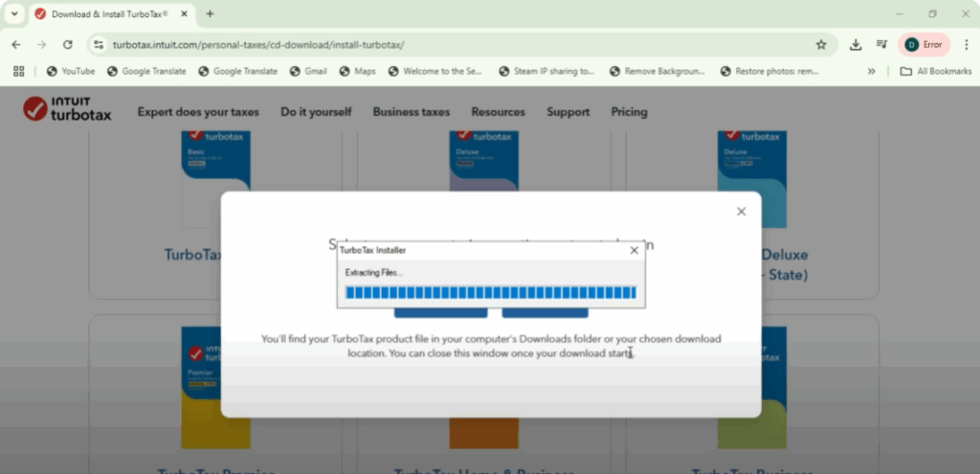Open Pricing menu item
The image size is (980, 474).
(x=630, y=112)
